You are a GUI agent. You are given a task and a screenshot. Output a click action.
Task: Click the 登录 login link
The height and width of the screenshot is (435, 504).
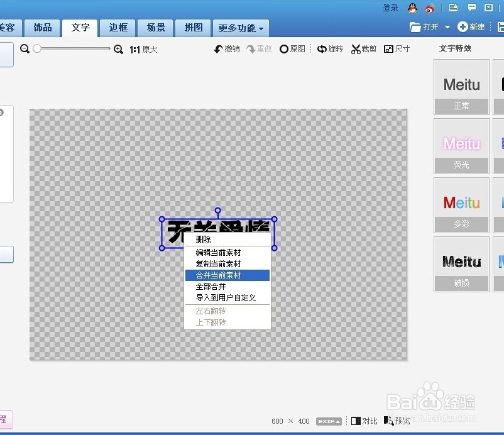tap(390, 8)
